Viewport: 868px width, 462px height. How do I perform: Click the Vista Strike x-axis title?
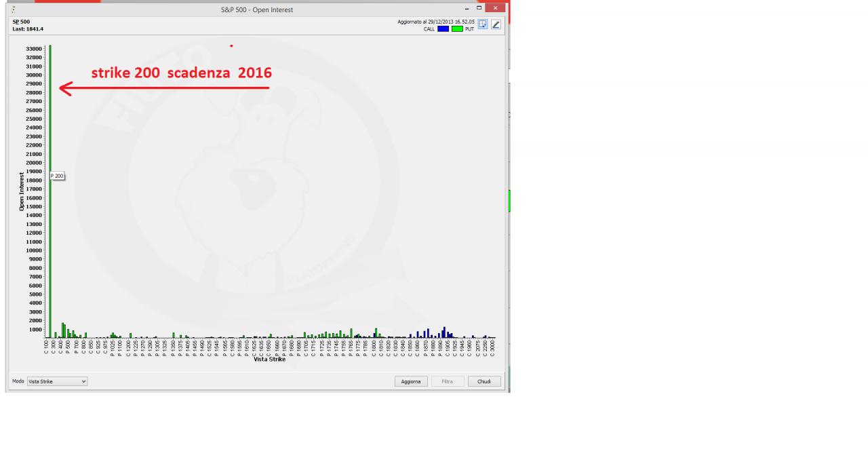pos(269,359)
